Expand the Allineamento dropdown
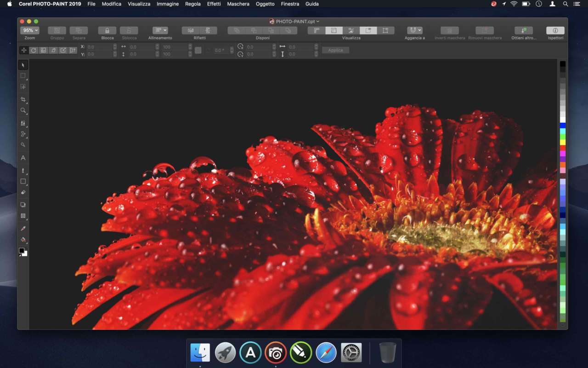The height and width of the screenshot is (368, 588). pos(160,30)
